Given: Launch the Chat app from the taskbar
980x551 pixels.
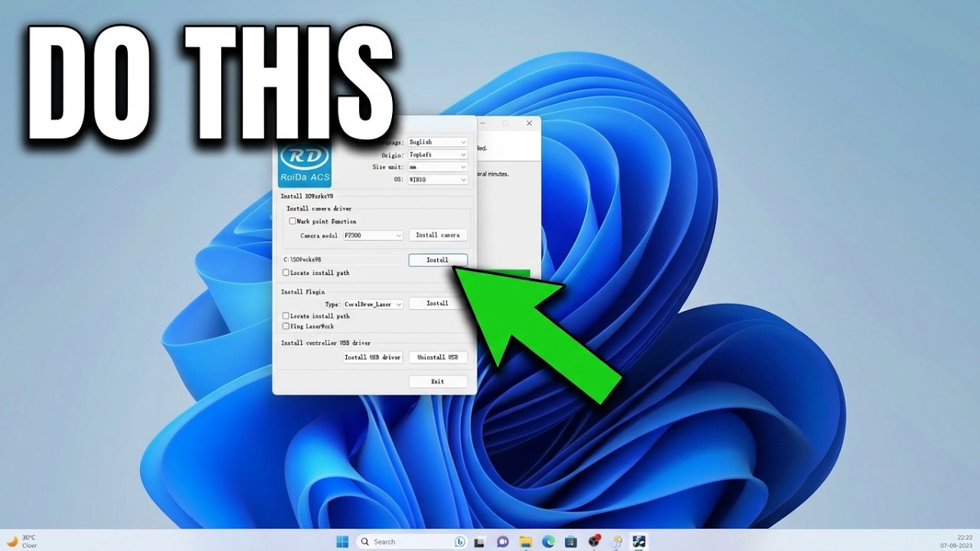Looking at the screenshot, I should (x=503, y=541).
